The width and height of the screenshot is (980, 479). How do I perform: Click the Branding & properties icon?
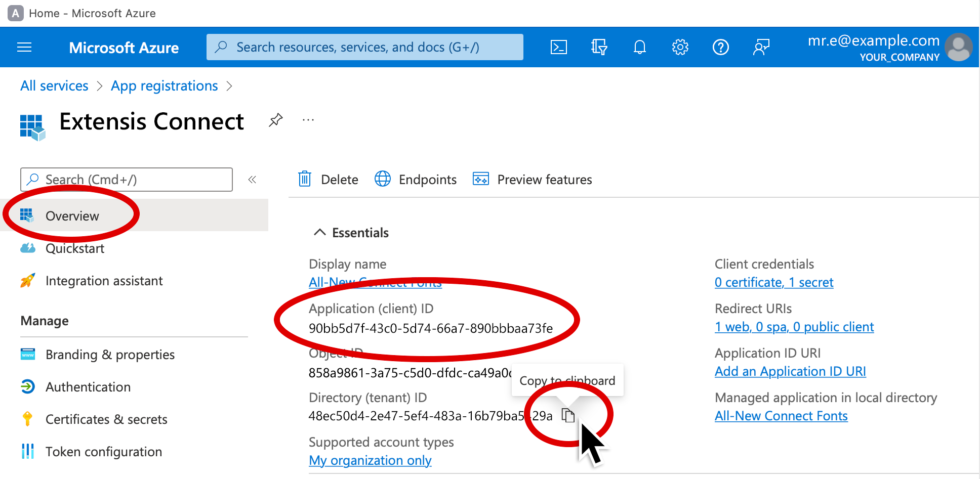tap(28, 354)
